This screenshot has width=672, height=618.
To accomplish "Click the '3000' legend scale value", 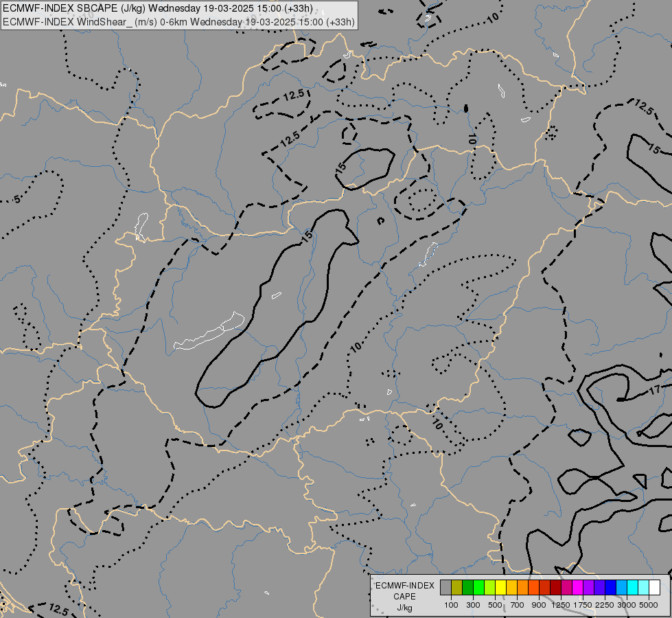I will pyautogui.click(x=627, y=605).
